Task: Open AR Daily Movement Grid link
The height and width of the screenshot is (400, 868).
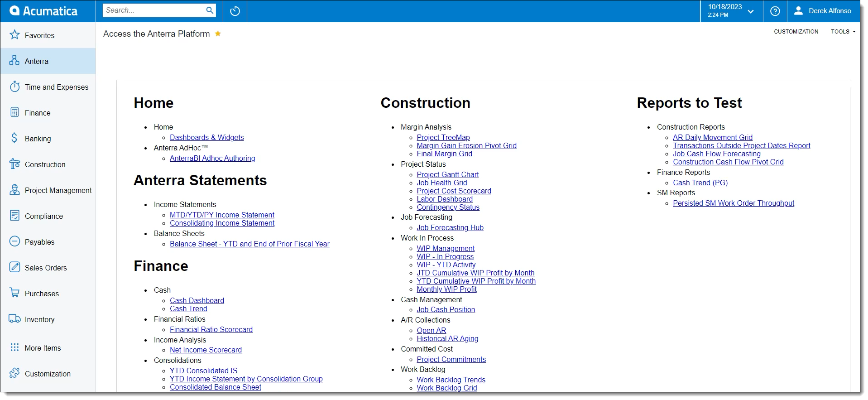Action: point(713,137)
